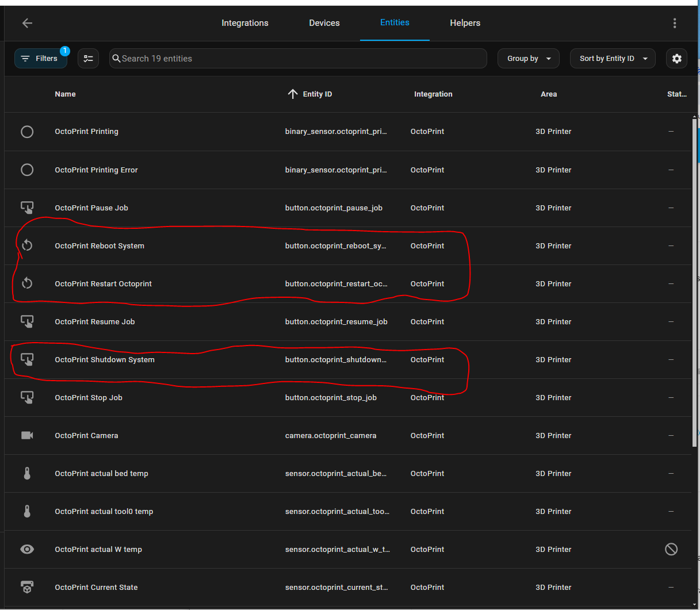This screenshot has height=610, width=700.
Task: Open the Group by dropdown
Action: point(528,58)
